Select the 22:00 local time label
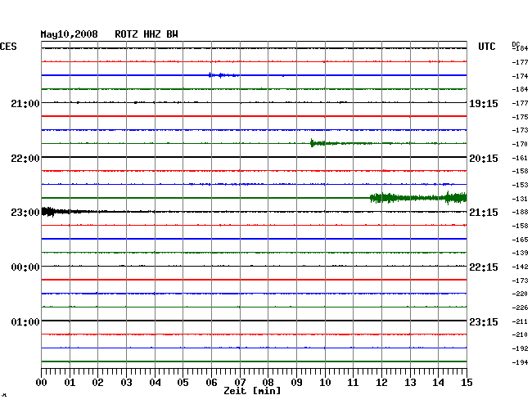This screenshot has width=532, height=404. [x=25, y=159]
